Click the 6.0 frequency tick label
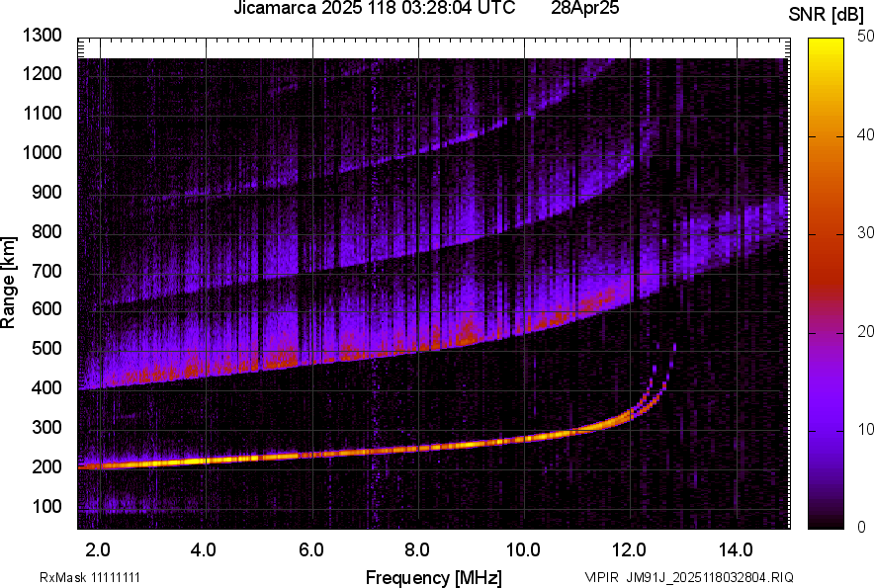 point(311,550)
